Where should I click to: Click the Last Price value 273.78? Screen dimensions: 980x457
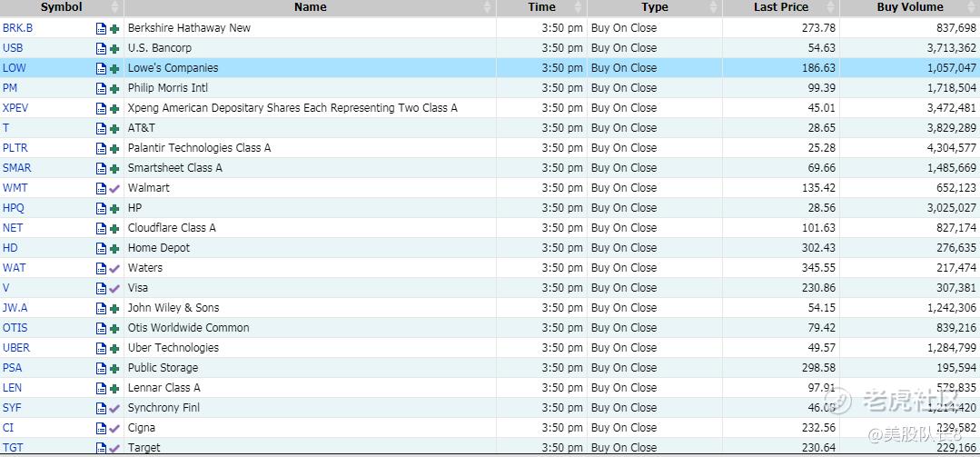818,27
